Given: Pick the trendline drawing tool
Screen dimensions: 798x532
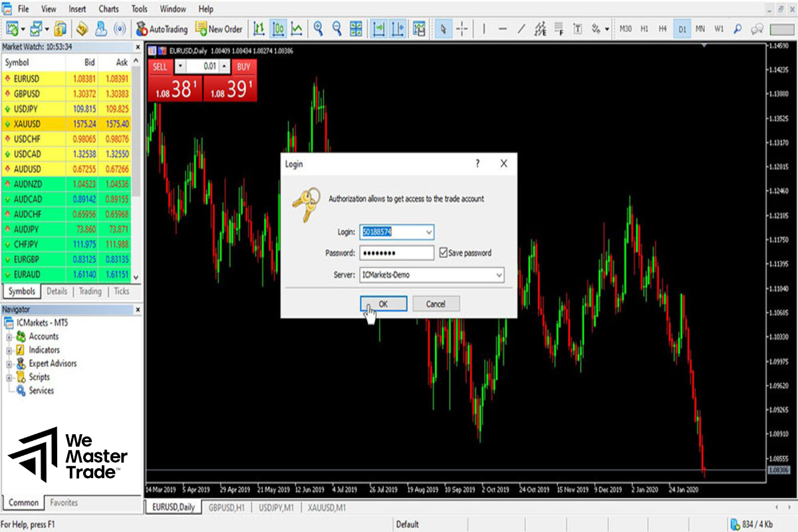Looking at the screenshot, I should 521,29.
